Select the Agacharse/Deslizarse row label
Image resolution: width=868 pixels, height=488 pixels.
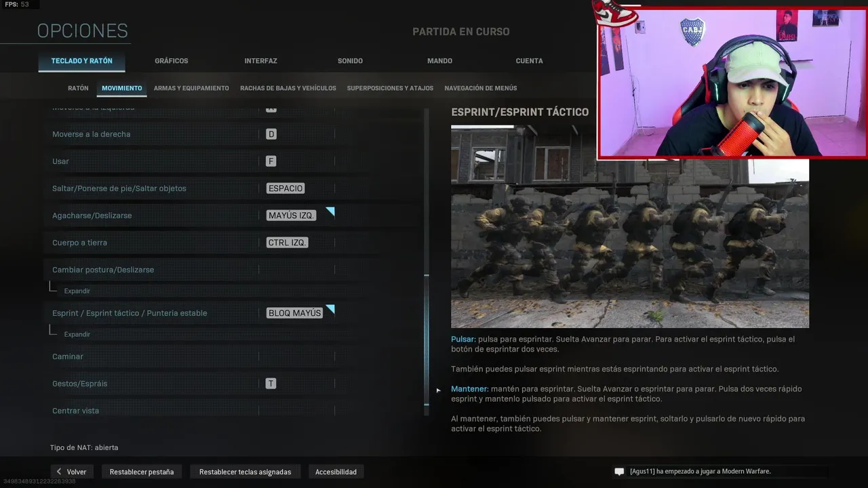92,216
